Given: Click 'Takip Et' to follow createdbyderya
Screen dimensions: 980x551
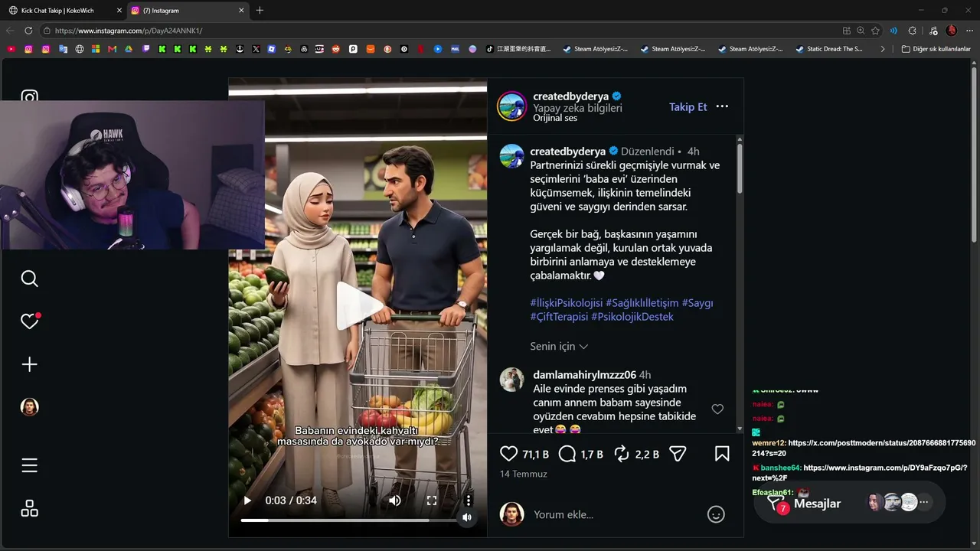Looking at the screenshot, I should 688,107.
